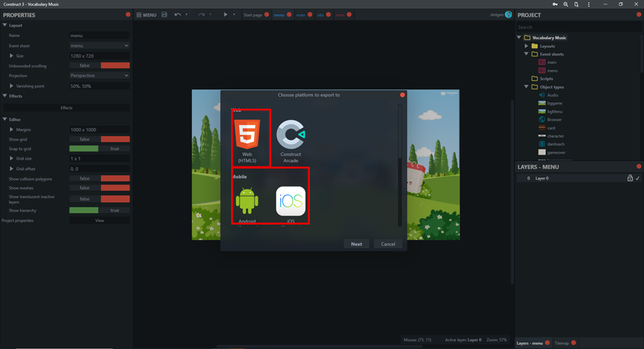Open the MENU main menu

(x=146, y=15)
